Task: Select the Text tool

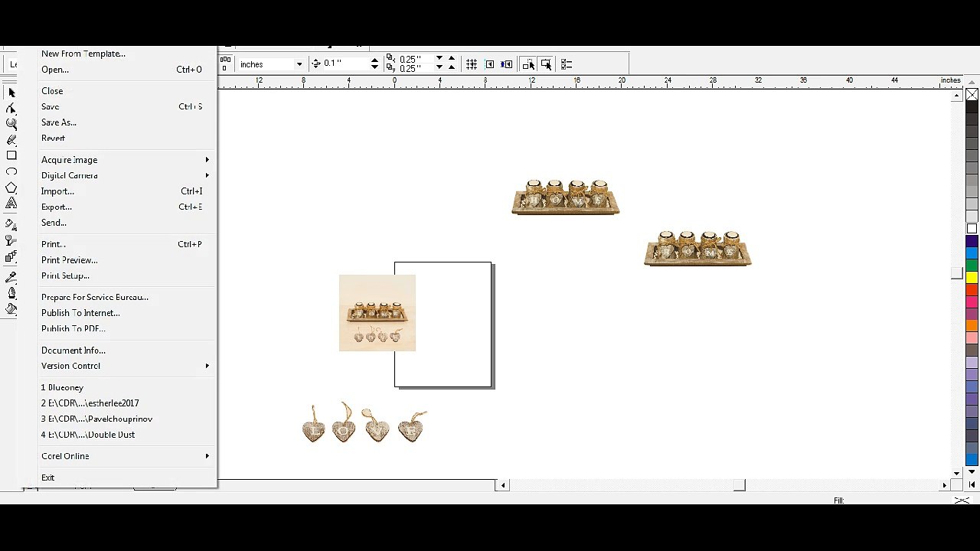Action: 11,203
